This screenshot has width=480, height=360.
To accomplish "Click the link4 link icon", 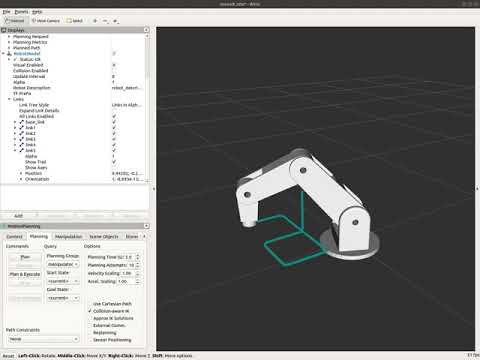I will pyautogui.click(x=21, y=145).
